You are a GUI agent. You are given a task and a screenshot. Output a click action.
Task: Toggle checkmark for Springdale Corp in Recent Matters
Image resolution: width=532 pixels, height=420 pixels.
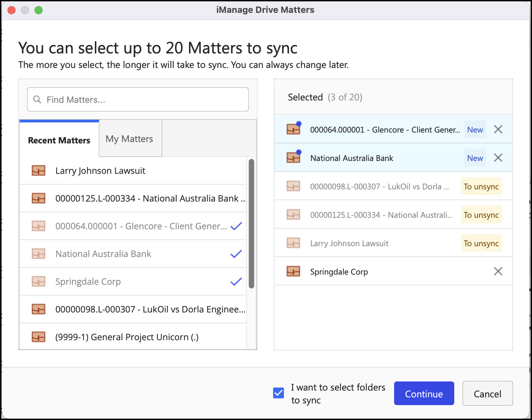tap(236, 282)
